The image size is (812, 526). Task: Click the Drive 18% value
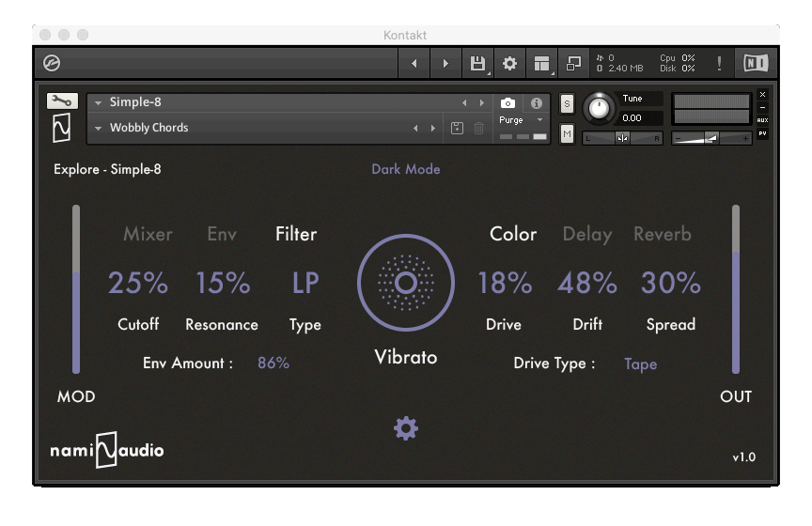(x=505, y=283)
